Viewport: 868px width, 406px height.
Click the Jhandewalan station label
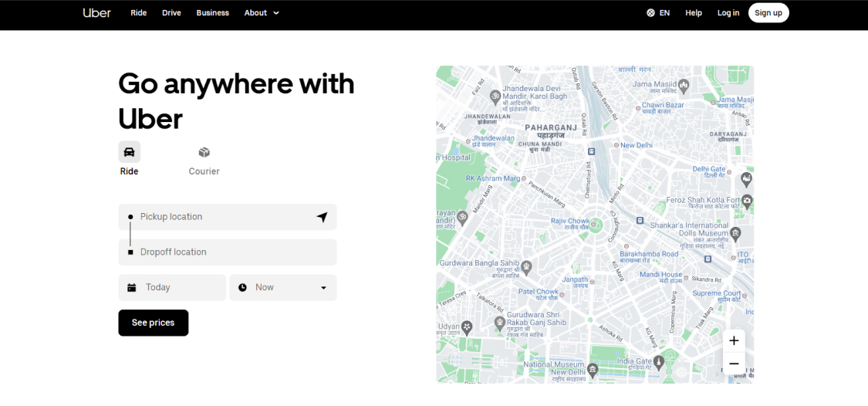pyautogui.click(x=493, y=138)
